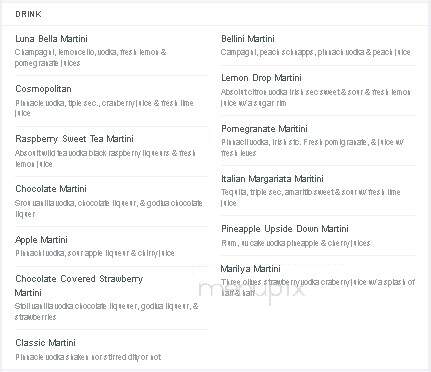Click the menupix watermark logo
Image resolution: width=431 pixels, height=372 pixels.
point(252,291)
